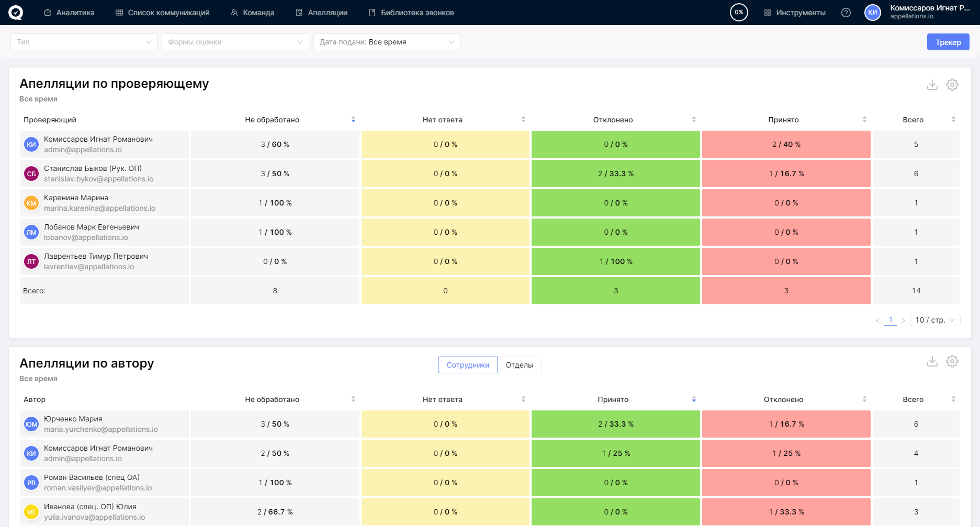
Task: Click the КИ user avatar in header
Action: (872, 13)
